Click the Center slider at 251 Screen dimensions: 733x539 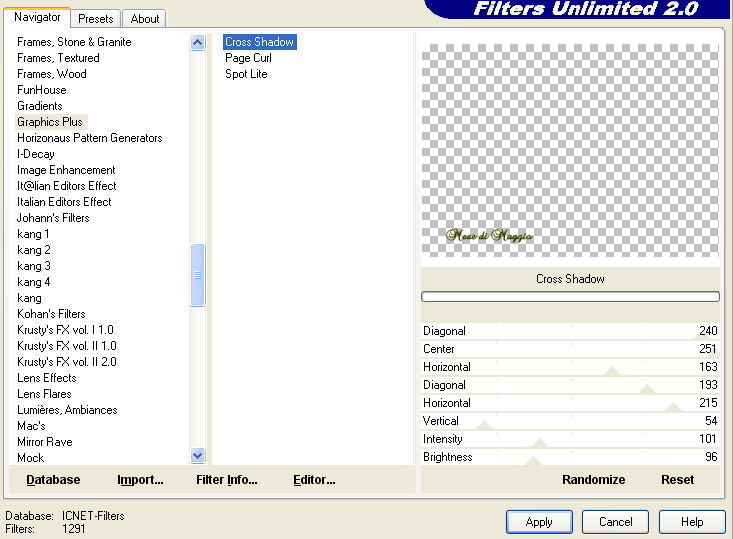570,349
